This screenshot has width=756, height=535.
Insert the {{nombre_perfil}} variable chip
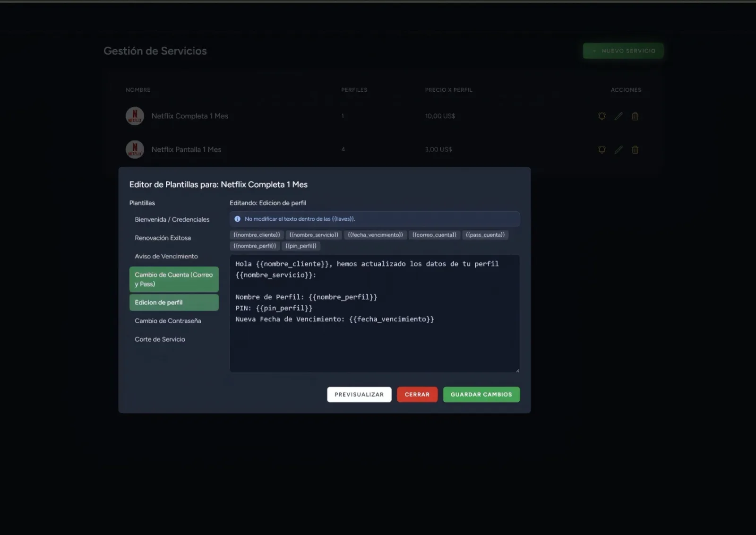[255, 246]
